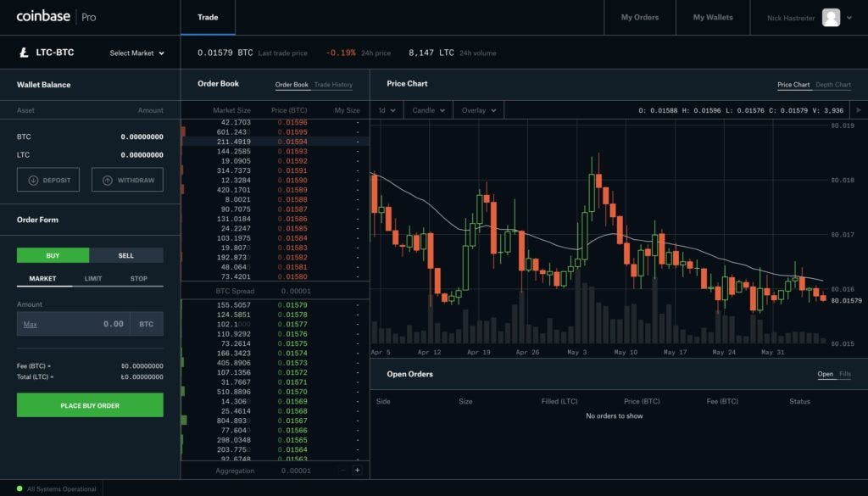This screenshot has height=496, width=868.
Task: Switch to the Market order tab
Action: pyautogui.click(x=42, y=278)
